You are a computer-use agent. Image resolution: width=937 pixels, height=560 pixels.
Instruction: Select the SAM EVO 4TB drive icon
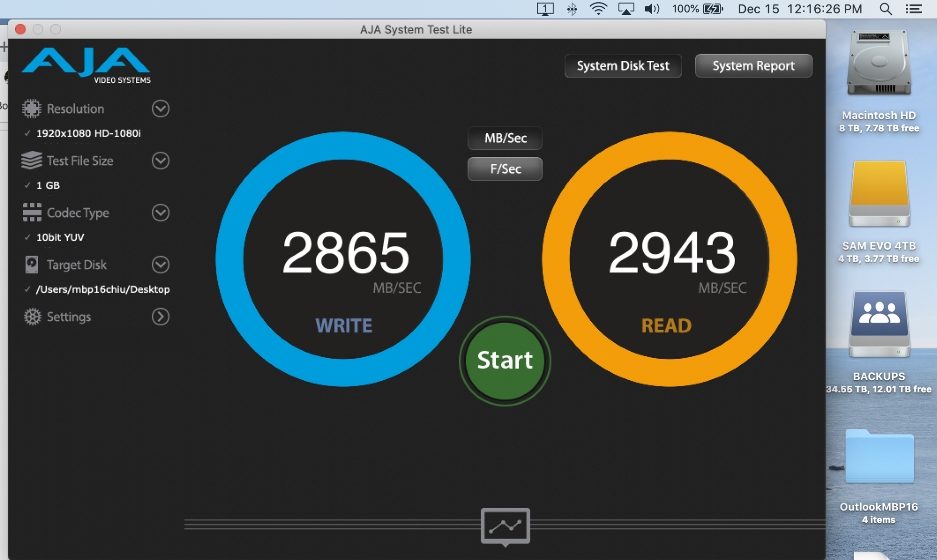tap(879, 194)
